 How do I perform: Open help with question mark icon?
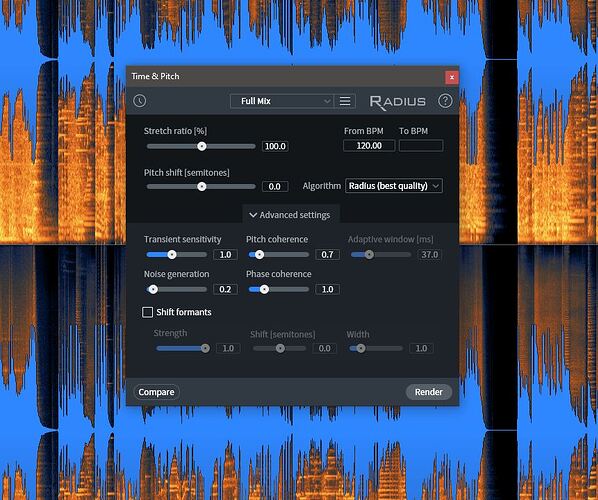tap(445, 101)
